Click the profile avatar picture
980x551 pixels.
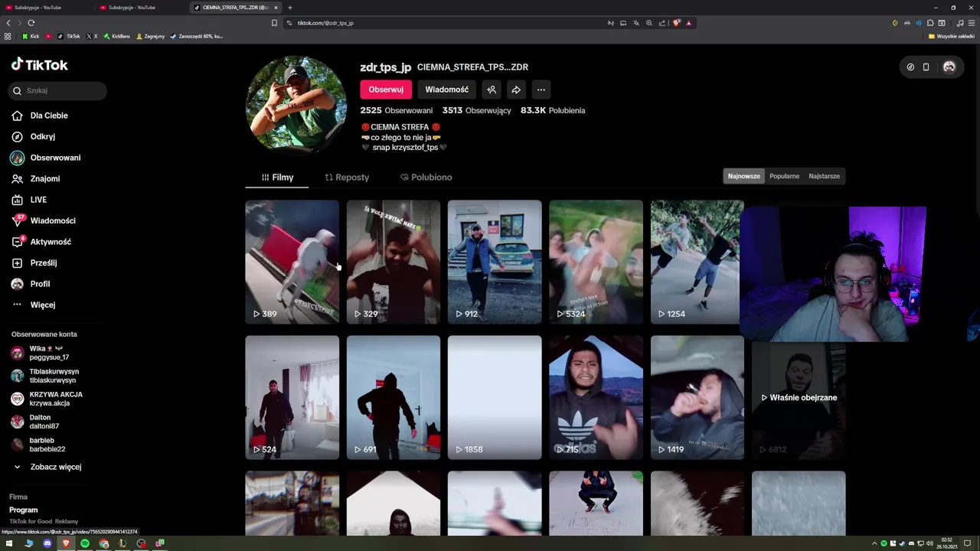point(296,105)
